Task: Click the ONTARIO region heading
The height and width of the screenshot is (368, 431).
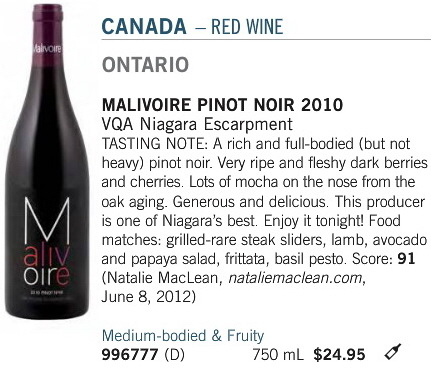Action: tap(146, 65)
